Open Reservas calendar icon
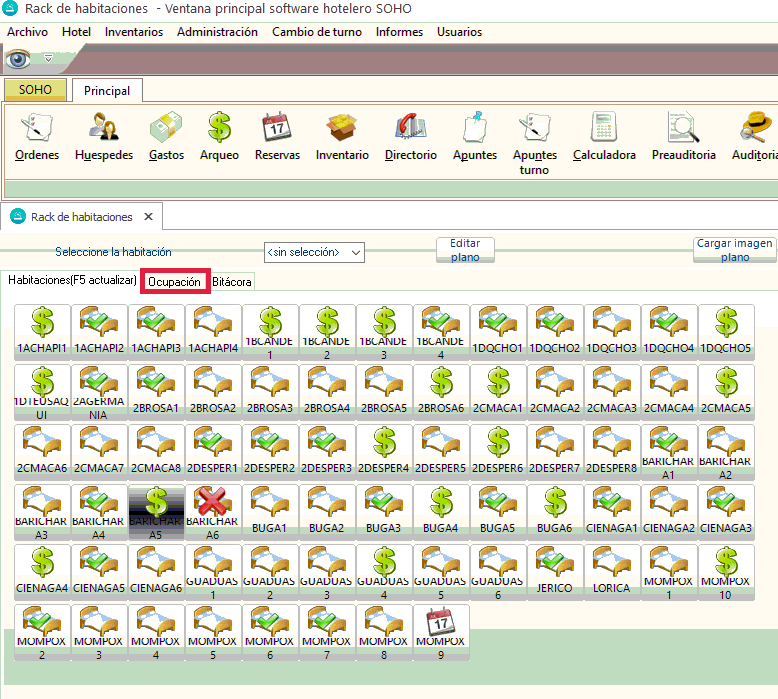The image size is (778, 699). [277, 128]
